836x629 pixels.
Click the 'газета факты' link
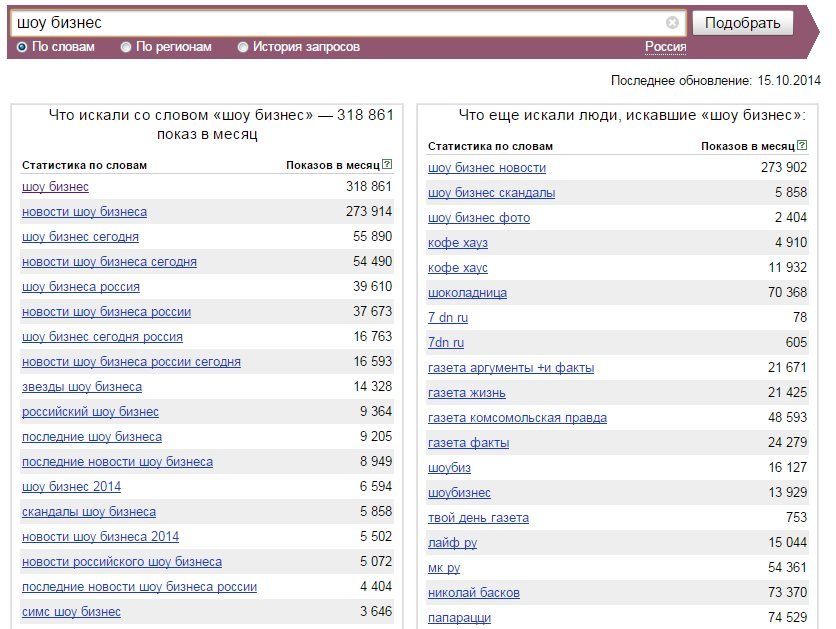pyautogui.click(x=469, y=443)
